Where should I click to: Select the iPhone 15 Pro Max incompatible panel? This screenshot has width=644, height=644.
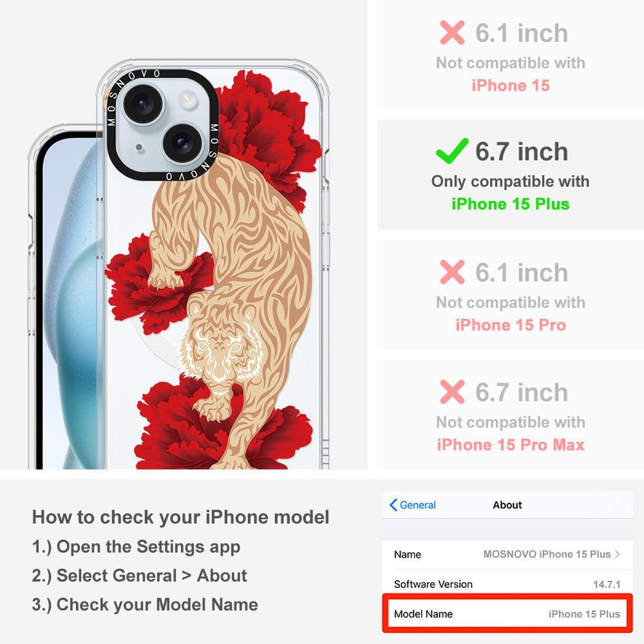click(511, 415)
